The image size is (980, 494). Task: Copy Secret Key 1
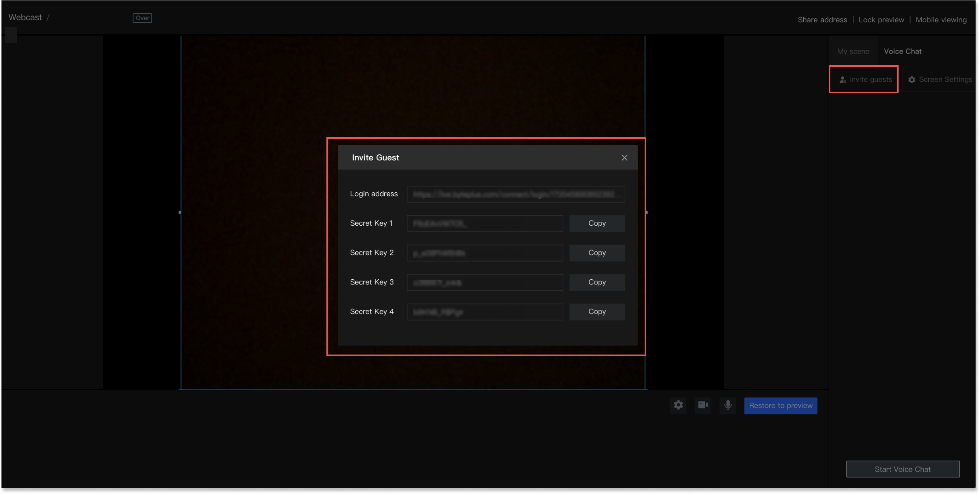tap(597, 224)
